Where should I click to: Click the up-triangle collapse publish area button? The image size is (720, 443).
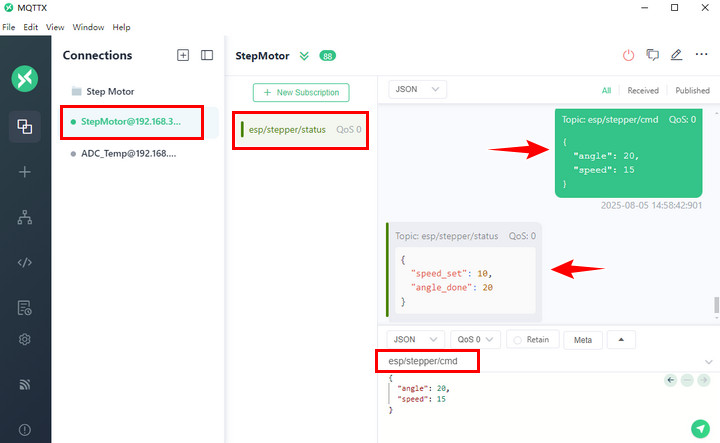621,340
